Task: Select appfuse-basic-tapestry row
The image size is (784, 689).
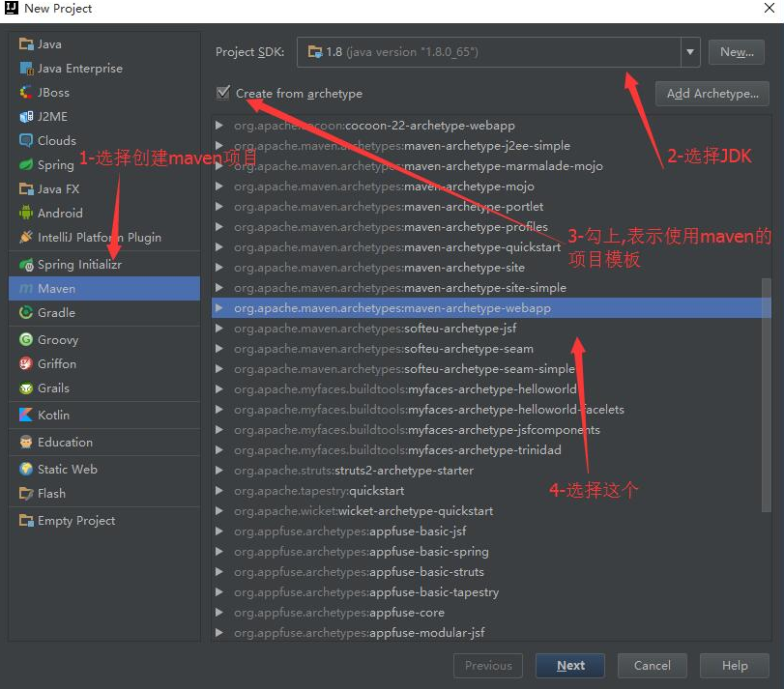Action: click(x=491, y=592)
